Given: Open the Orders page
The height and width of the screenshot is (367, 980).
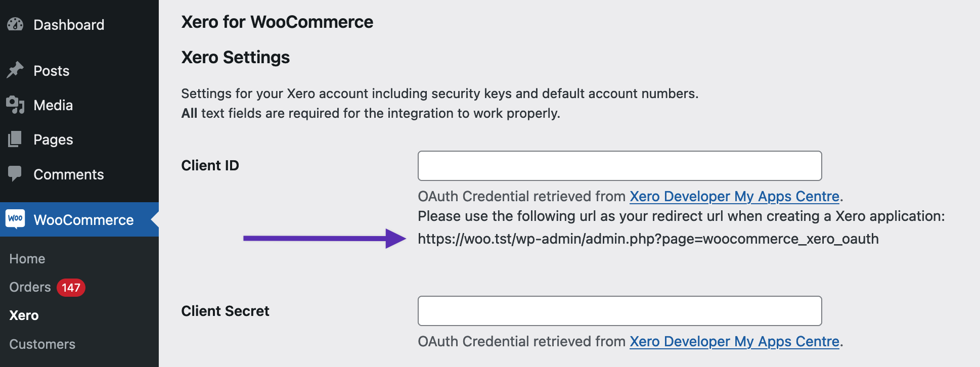Looking at the screenshot, I should point(30,287).
